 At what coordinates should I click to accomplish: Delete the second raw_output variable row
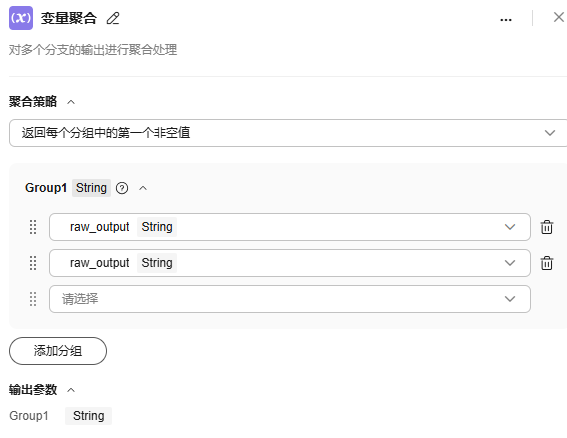click(546, 263)
